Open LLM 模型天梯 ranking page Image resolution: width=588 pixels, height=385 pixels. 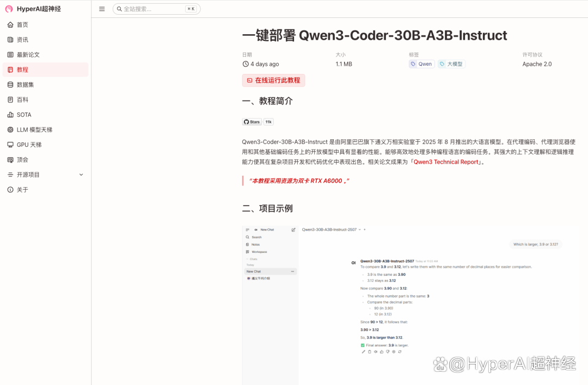click(34, 129)
